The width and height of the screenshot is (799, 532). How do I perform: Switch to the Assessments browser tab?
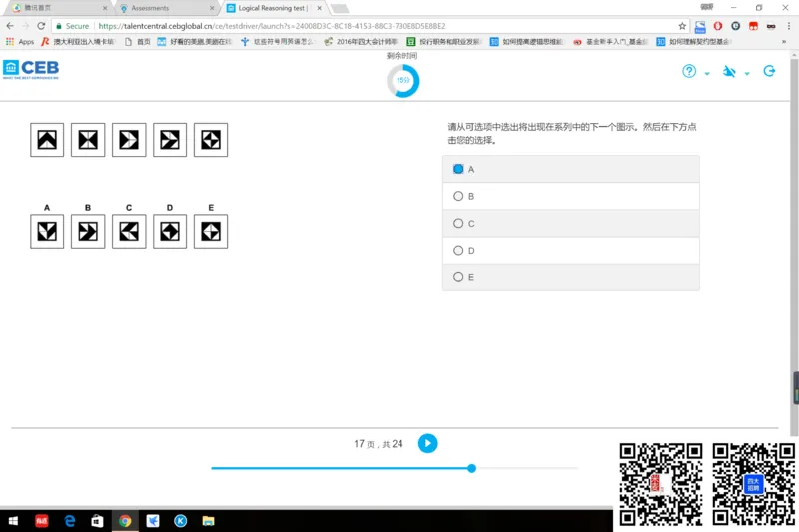pos(167,8)
